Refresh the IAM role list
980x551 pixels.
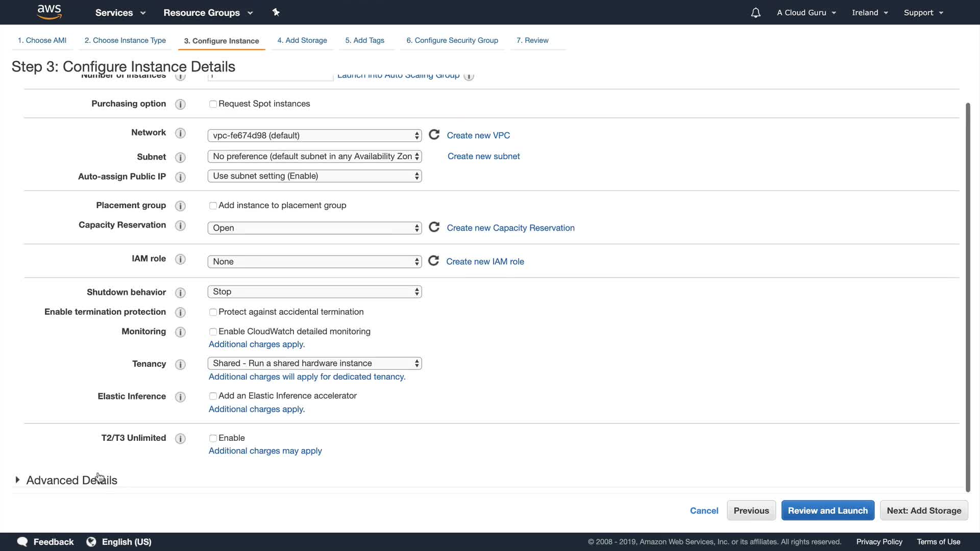click(433, 261)
